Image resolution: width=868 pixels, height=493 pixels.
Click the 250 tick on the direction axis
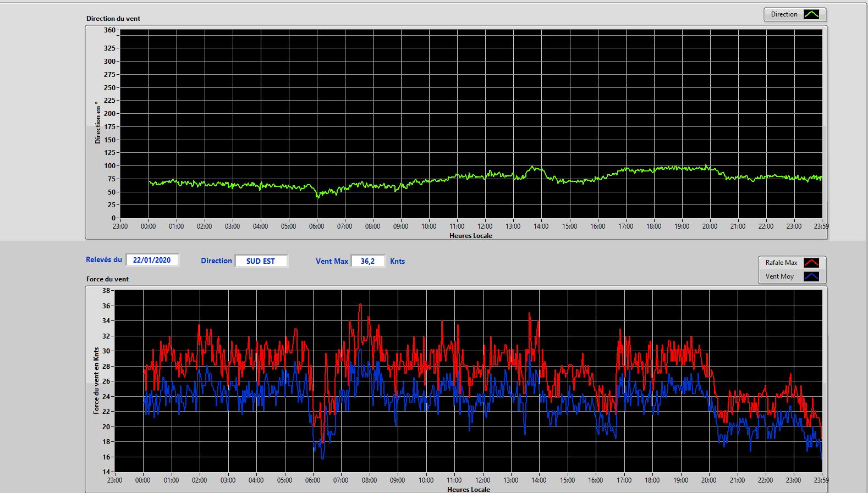[109, 88]
